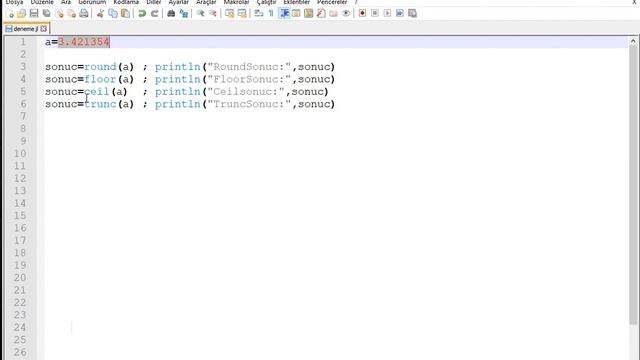This screenshot has height=360, width=640.
Task: Click the string "FloorSonuc:" on line 4
Action: click(x=249, y=79)
